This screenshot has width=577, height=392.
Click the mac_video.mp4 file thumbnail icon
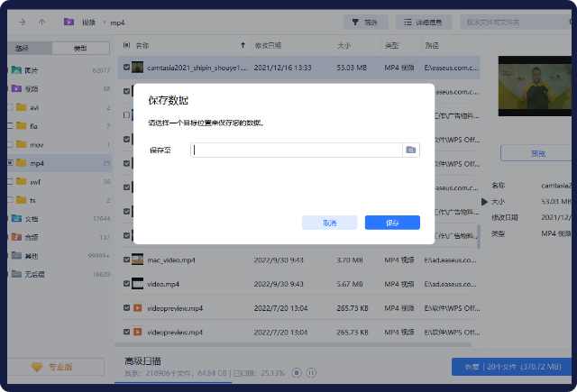(x=138, y=260)
